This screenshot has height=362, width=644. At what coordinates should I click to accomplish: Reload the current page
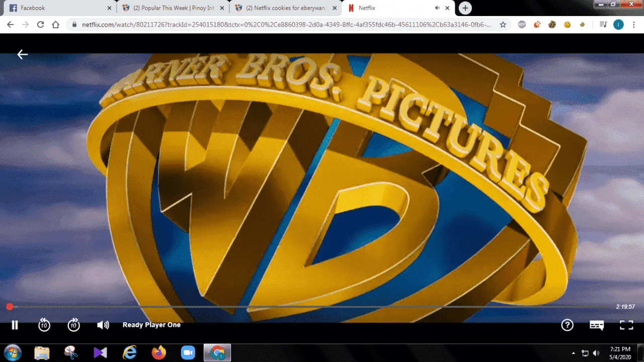(x=41, y=24)
